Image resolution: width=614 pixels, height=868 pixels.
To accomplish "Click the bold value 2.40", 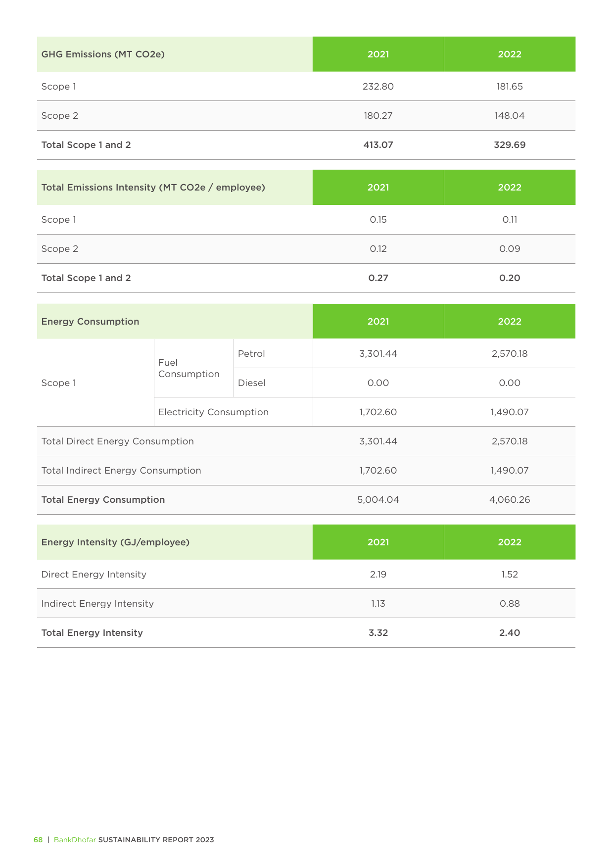I will (510, 633).
